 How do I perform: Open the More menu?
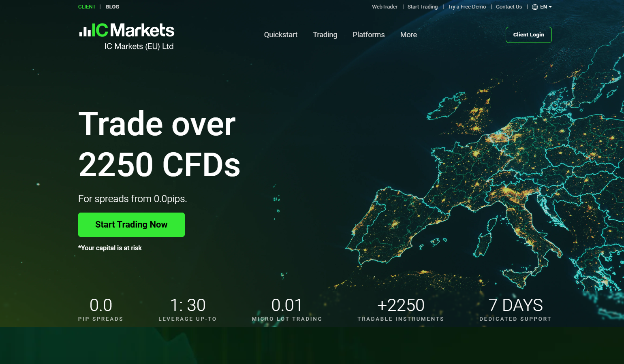(408, 35)
